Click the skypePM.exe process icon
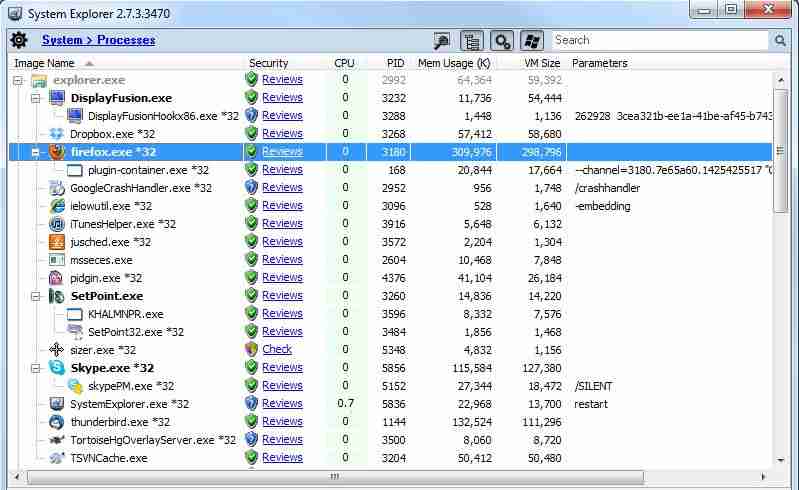The width and height of the screenshot is (799, 490). point(75,386)
